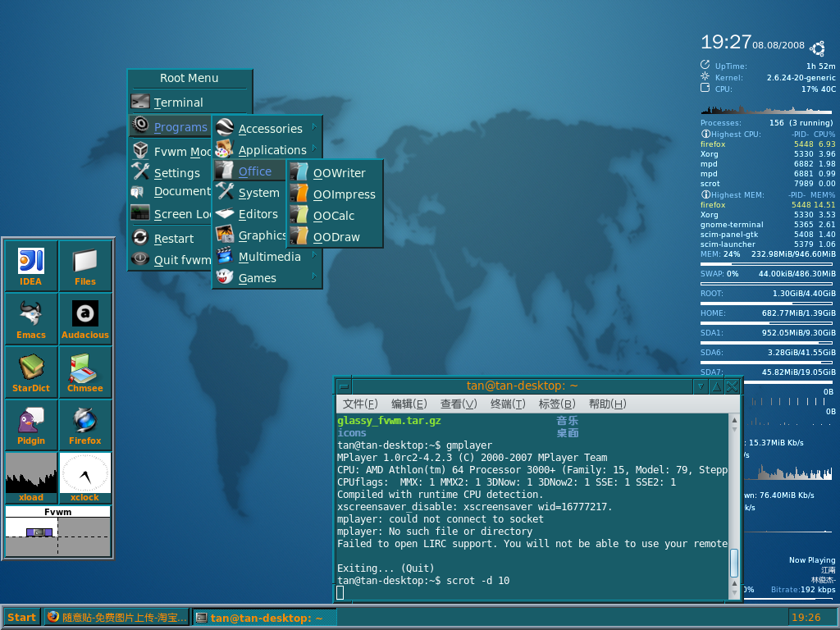Open terminal 编辑(E) menu
Screen dimensions: 840x630
coord(409,404)
